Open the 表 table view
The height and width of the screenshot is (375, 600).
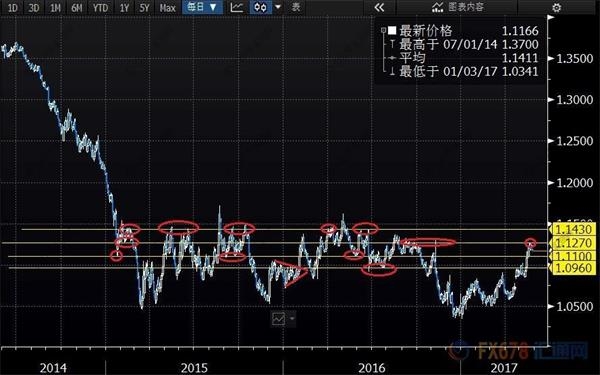(296, 7)
